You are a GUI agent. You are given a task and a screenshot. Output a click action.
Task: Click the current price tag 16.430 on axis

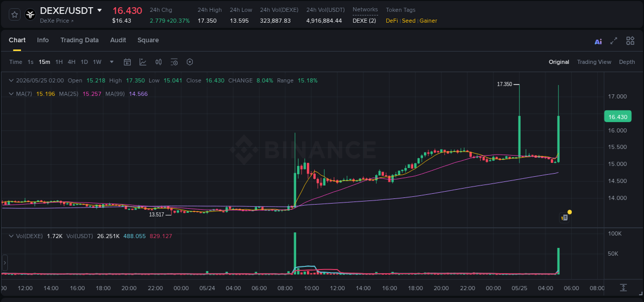coord(618,117)
